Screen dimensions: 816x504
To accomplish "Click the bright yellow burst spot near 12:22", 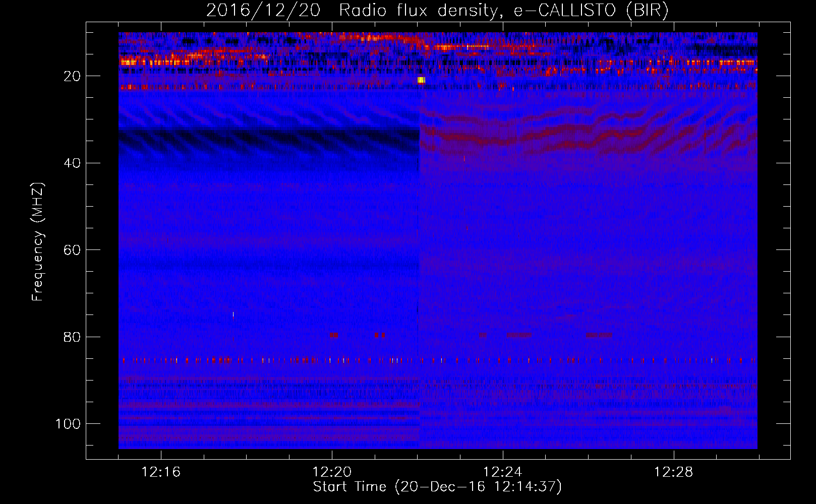I will point(422,80).
